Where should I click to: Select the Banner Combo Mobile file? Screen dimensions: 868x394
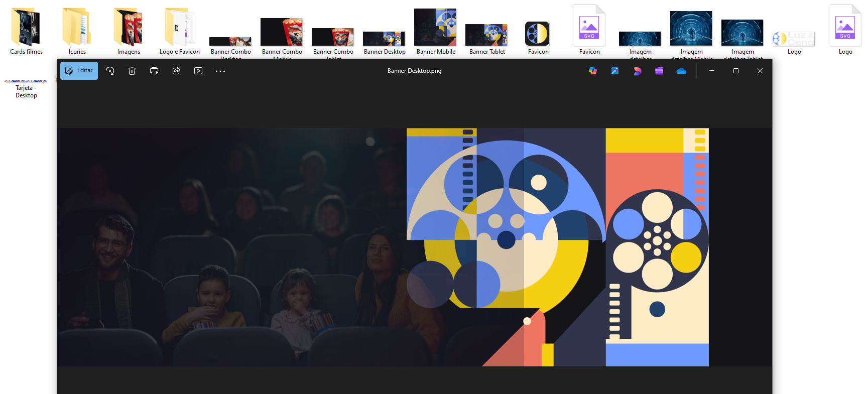click(x=282, y=38)
